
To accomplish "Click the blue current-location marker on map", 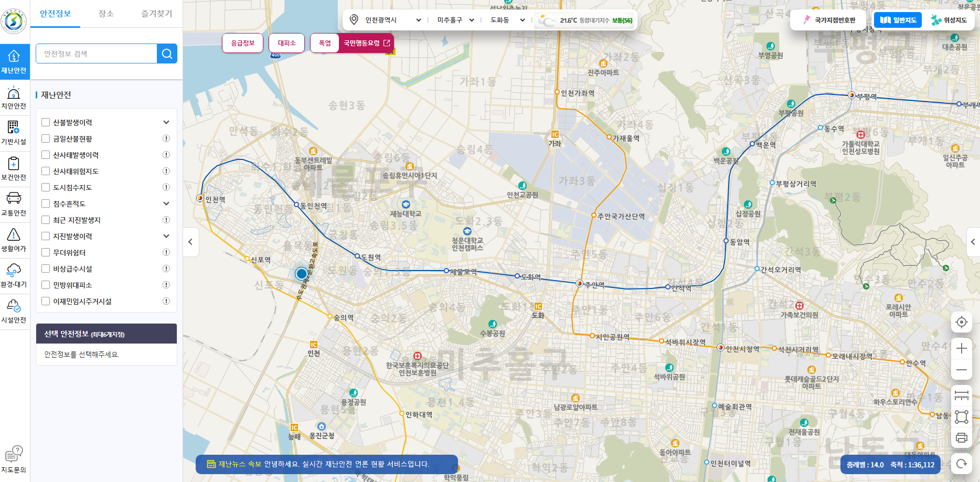I will pyautogui.click(x=301, y=273).
